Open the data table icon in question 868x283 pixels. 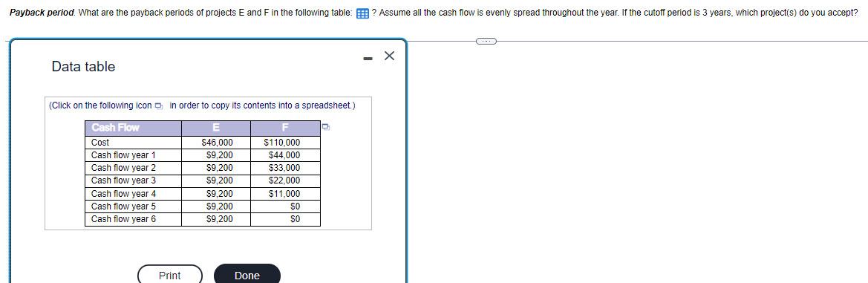point(363,13)
